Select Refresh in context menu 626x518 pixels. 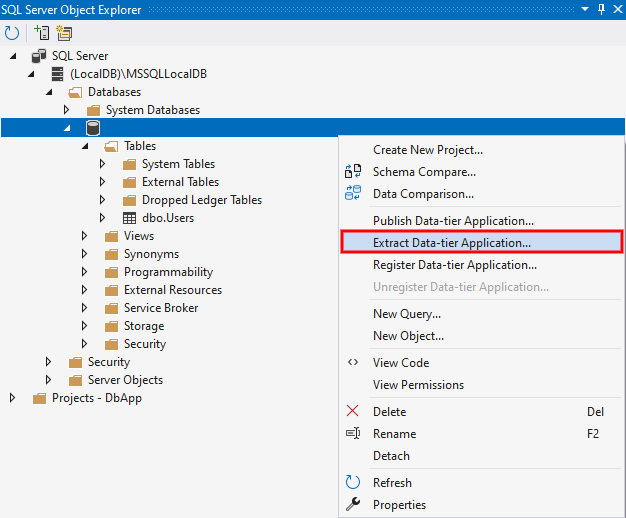(481, 483)
